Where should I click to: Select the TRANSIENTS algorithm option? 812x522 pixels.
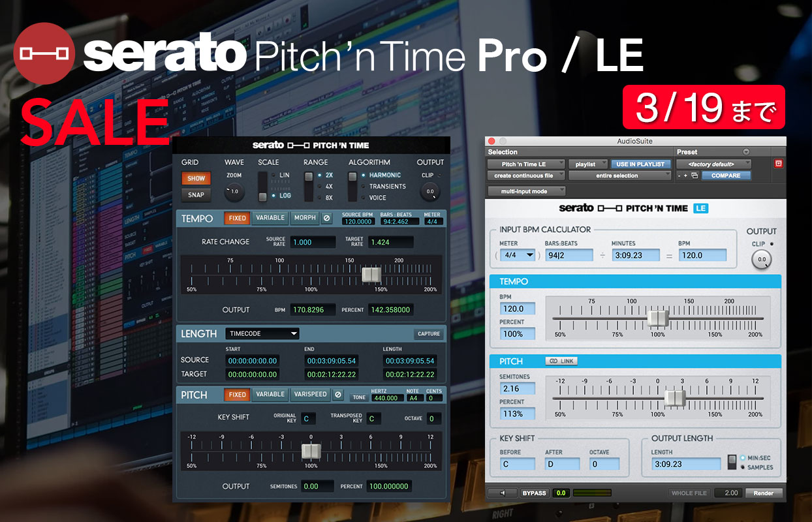coord(387,187)
